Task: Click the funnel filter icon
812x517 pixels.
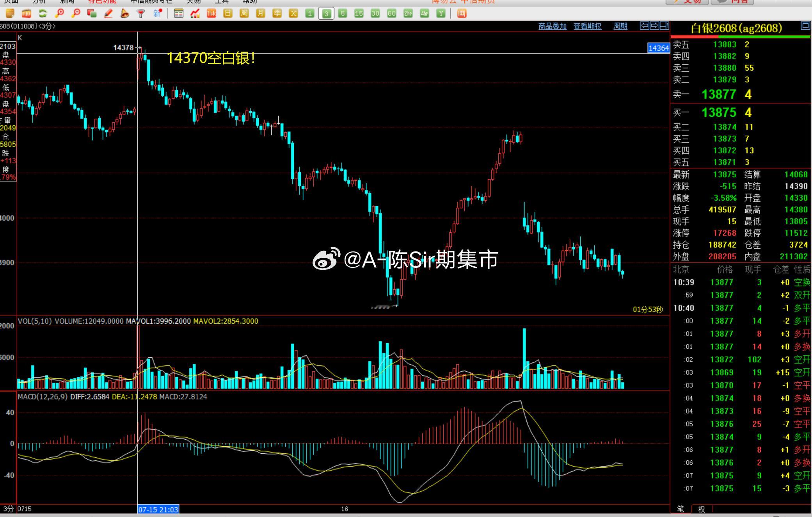Action: click(x=141, y=14)
